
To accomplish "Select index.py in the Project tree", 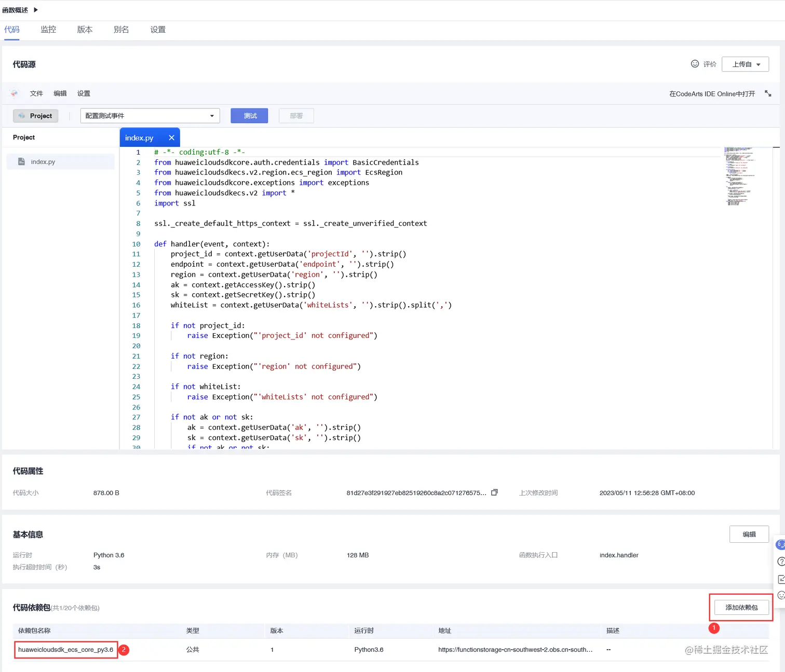I will 61,161.
